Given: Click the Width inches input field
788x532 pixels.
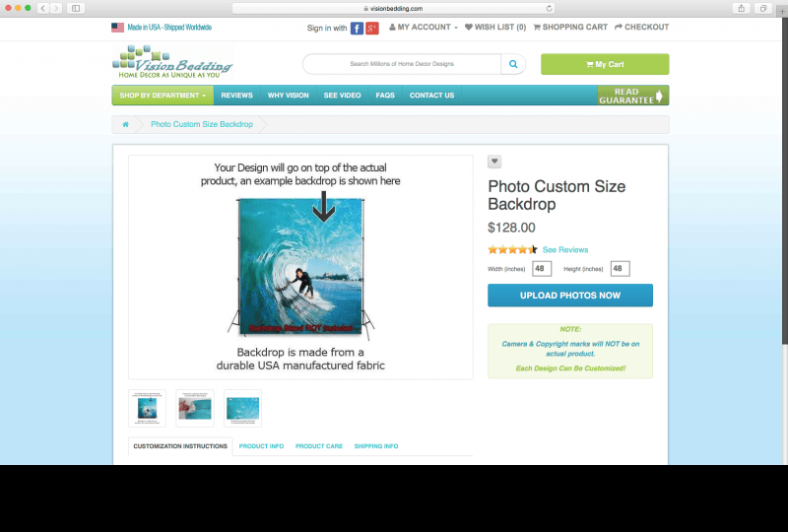Looking at the screenshot, I should click(542, 269).
